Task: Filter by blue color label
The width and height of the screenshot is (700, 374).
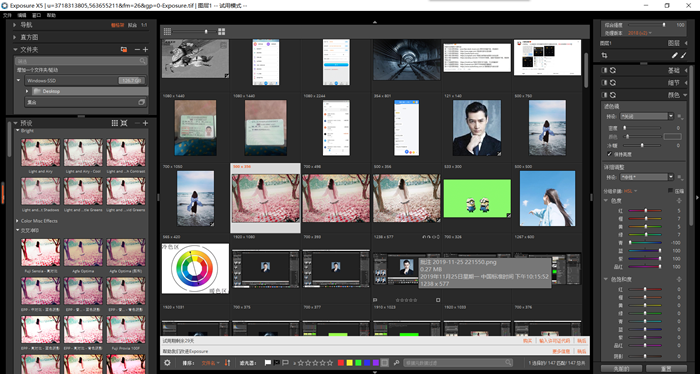Action: 367,363
